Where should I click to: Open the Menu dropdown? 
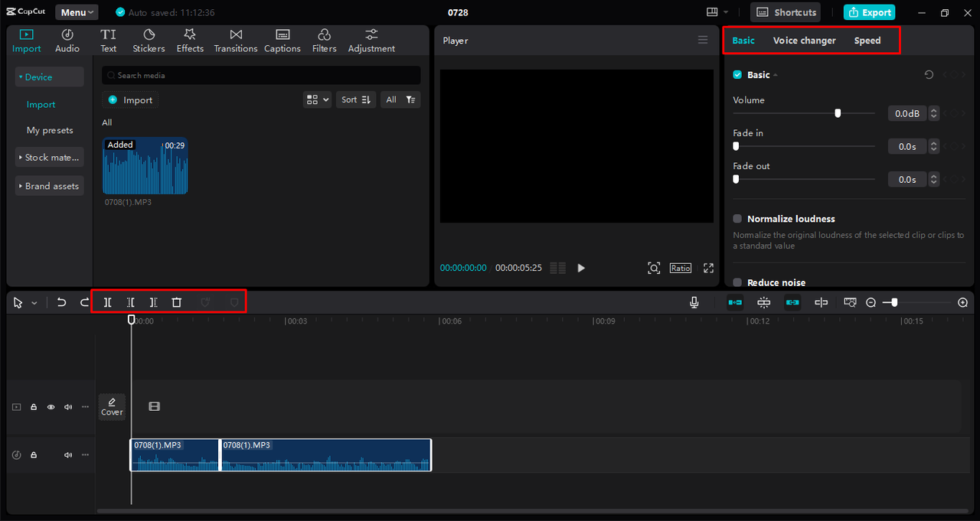point(77,12)
